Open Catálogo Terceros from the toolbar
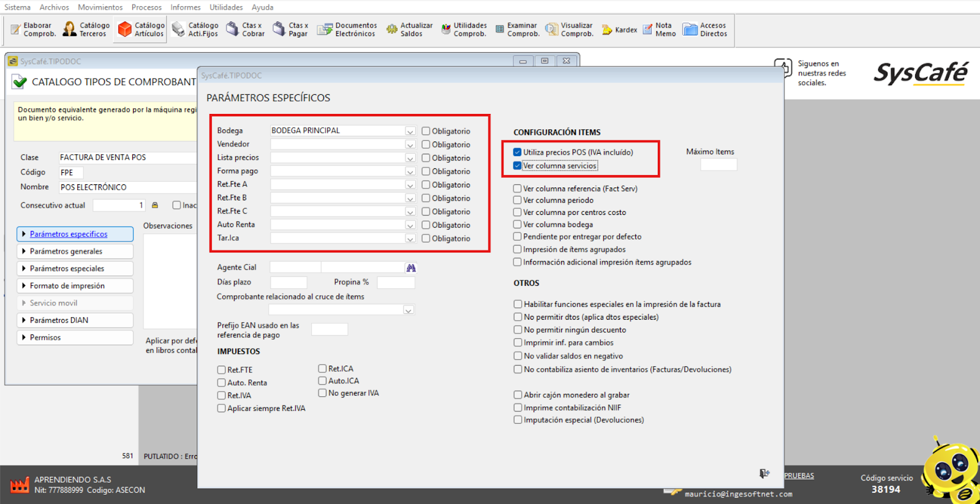Image resolution: width=980 pixels, height=504 pixels. [87, 29]
